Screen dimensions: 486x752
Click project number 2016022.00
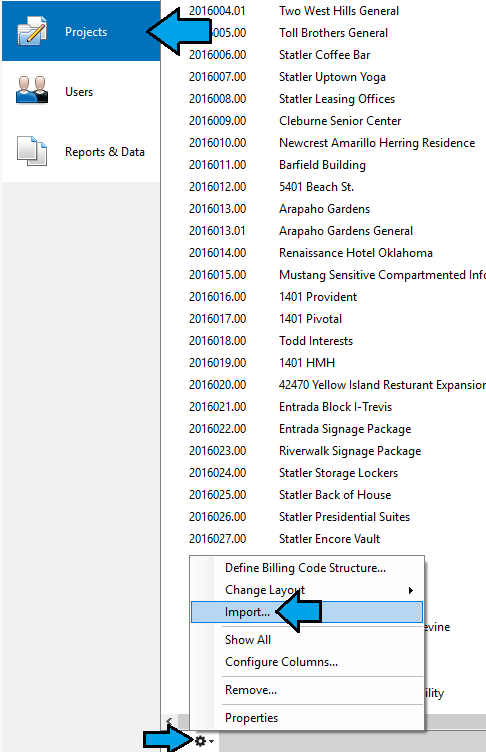(217, 429)
